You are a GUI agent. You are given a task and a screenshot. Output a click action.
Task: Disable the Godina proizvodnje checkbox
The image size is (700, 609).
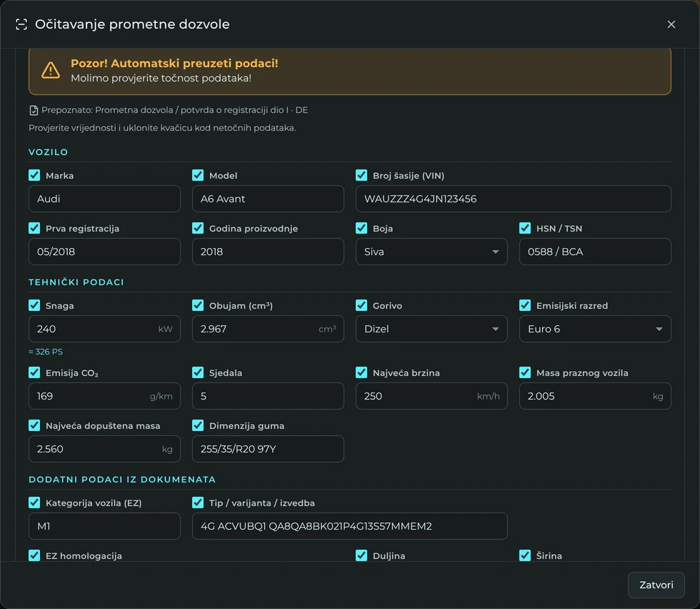198,228
